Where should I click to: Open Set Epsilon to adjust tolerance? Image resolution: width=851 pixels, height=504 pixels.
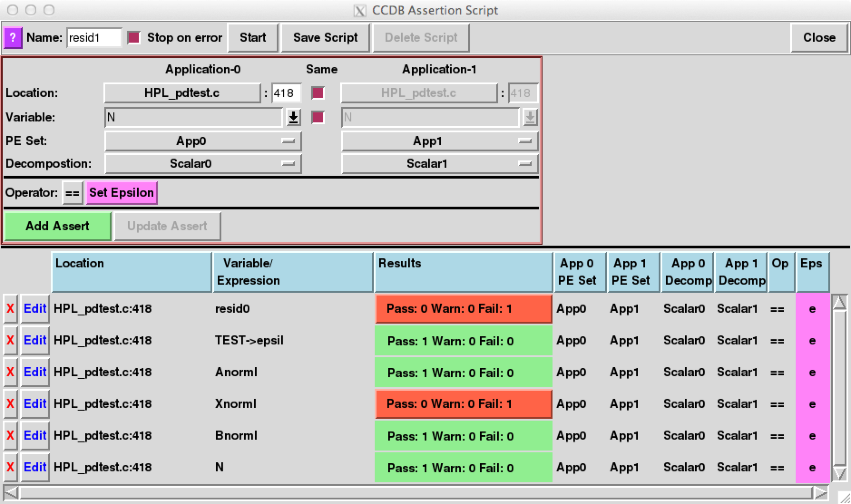pyautogui.click(x=121, y=193)
